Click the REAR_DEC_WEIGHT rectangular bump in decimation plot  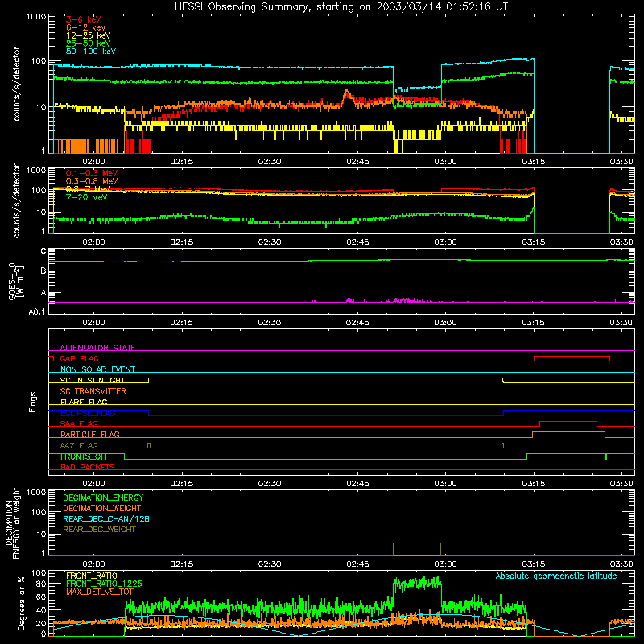[417, 549]
